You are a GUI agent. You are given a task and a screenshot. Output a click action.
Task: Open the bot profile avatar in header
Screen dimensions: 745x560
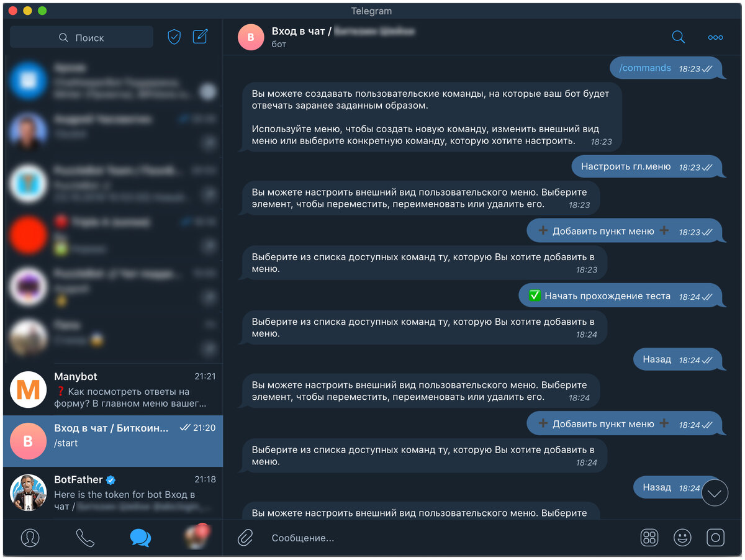[251, 37]
